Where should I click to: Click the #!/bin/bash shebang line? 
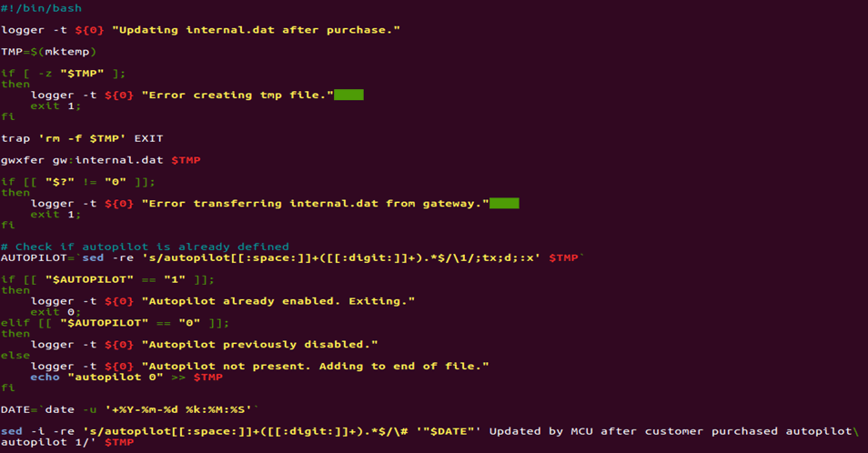click(41, 8)
